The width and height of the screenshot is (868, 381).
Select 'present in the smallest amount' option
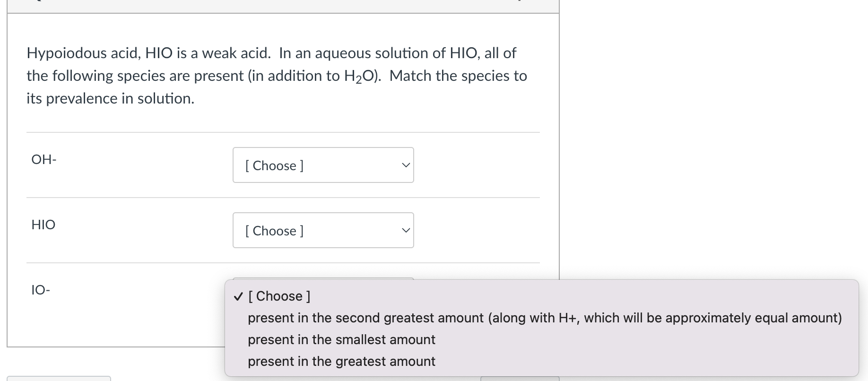click(341, 339)
